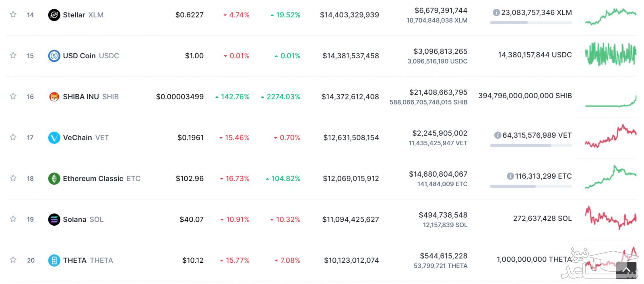Open SHIBA INU 7-day price chart

coord(611,101)
